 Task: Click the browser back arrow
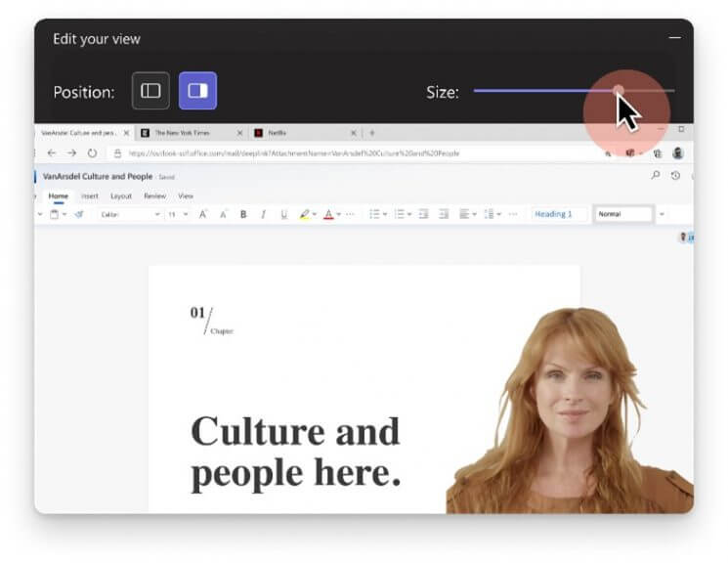pyautogui.click(x=51, y=153)
